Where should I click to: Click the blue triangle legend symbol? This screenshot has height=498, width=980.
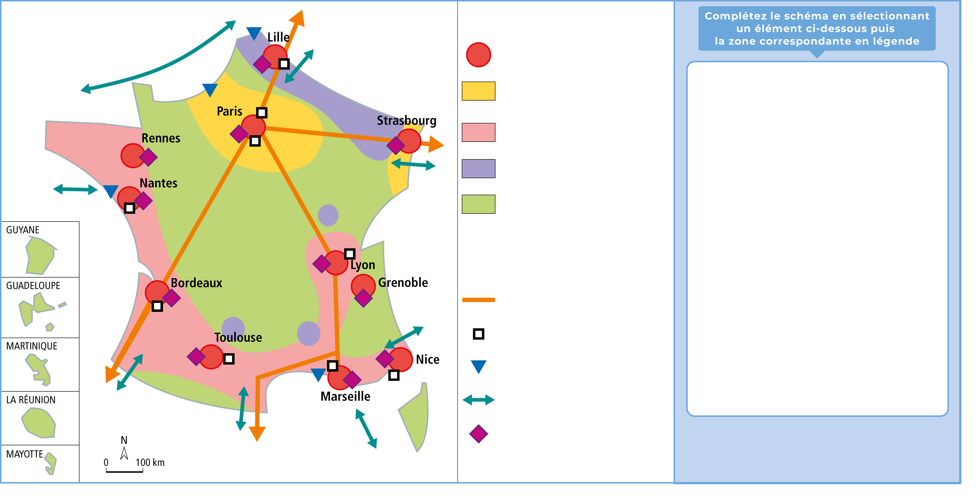pyautogui.click(x=478, y=367)
